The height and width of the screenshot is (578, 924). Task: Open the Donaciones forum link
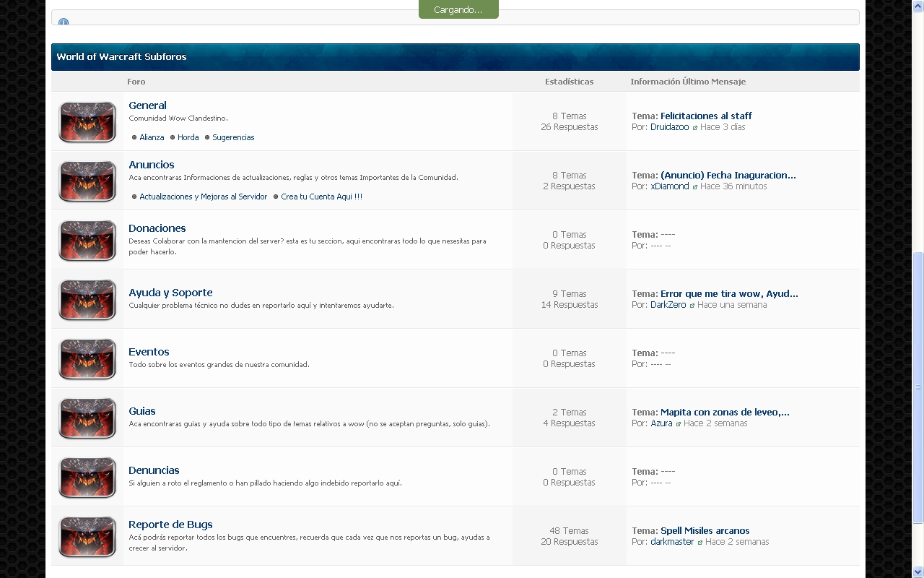point(157,228)
